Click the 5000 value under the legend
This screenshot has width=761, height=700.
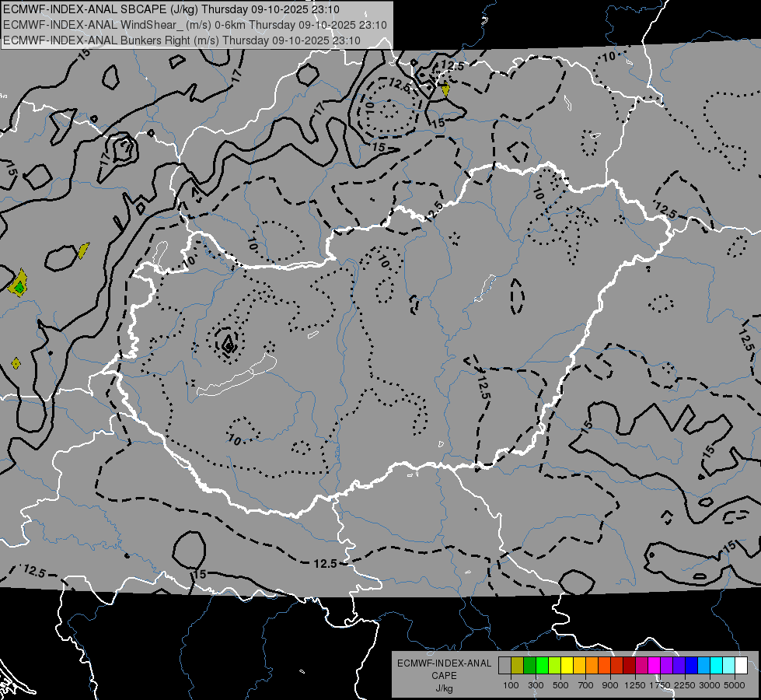coord(735,685)
